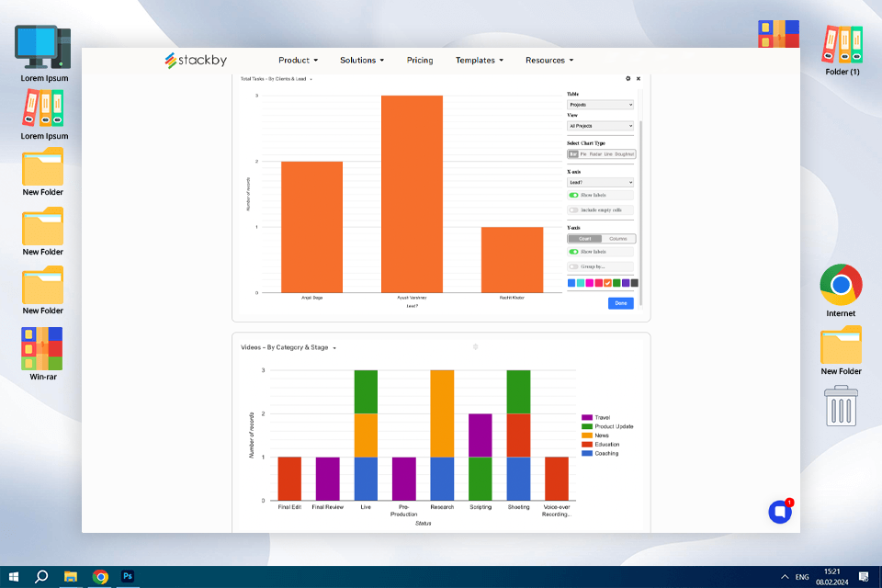Enable Include empty cells switch
The image size is (882, 588).
pyautogui.click(x=573, y=209)
